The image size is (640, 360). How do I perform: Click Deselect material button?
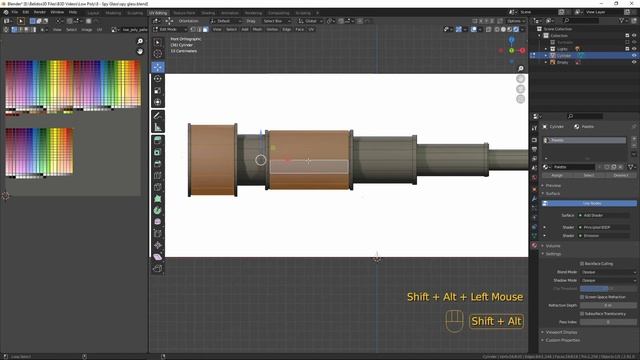[621, 175]
